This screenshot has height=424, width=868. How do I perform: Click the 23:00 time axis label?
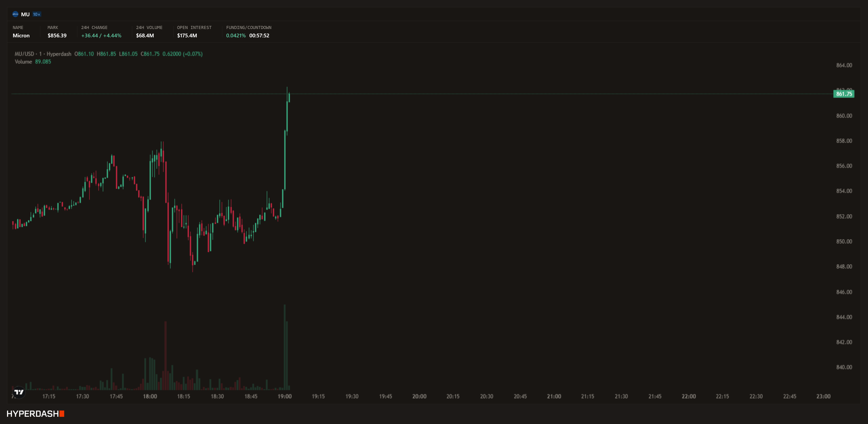point(824,396)
